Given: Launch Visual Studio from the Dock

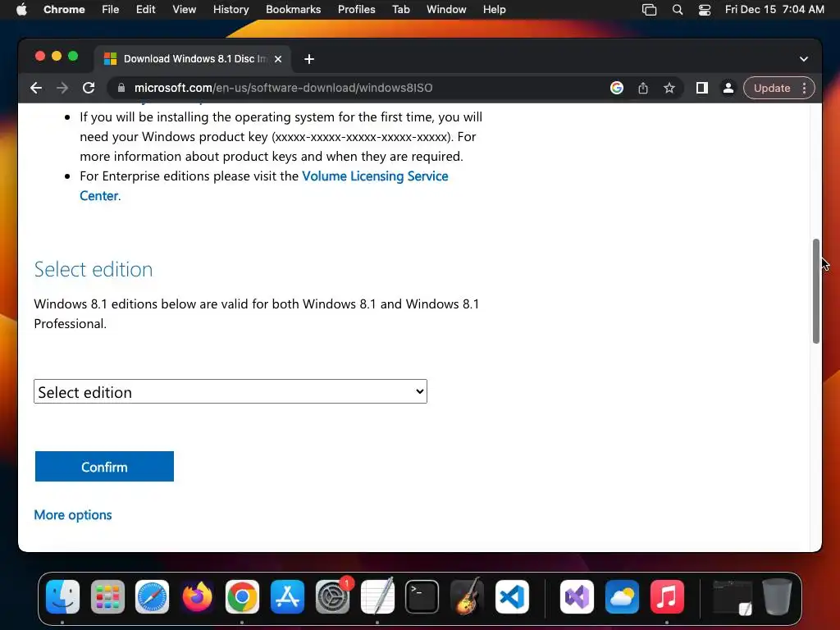Looking at the screenshot, I should (577, 597).
